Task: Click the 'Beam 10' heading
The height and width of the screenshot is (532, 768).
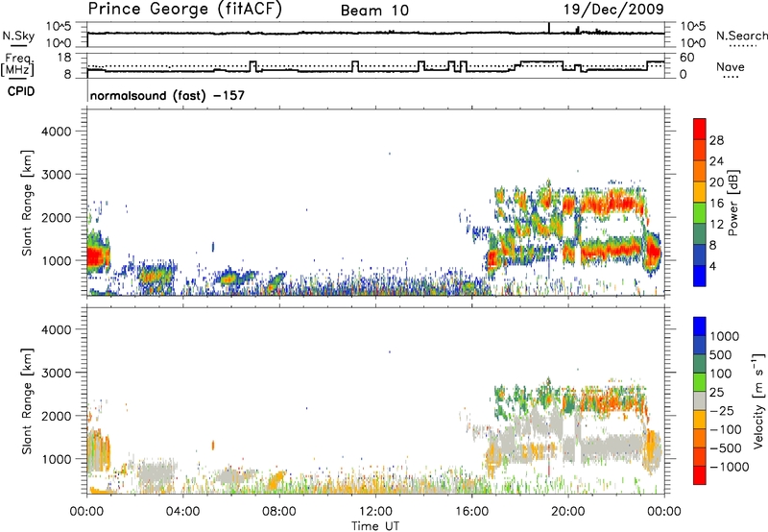Action: 374,11
